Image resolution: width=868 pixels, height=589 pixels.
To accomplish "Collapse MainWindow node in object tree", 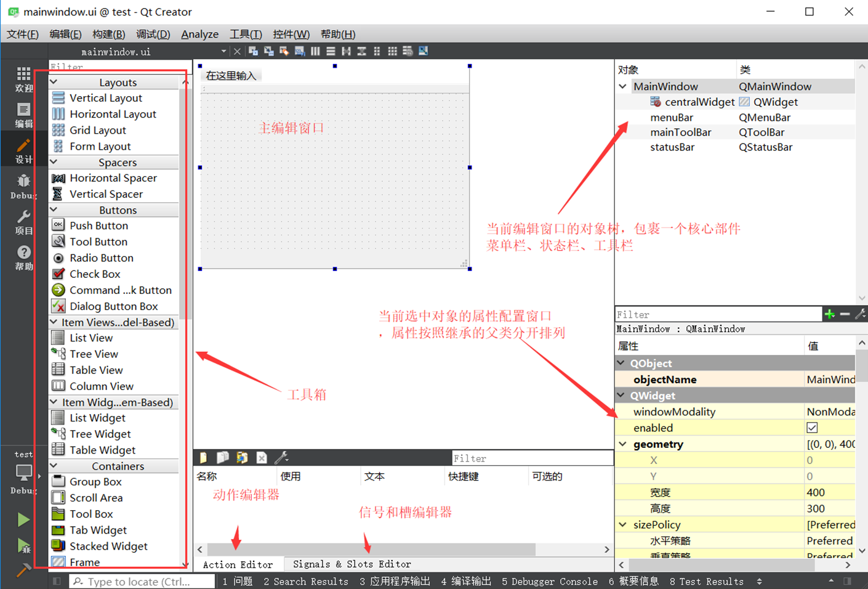I will (x=623, y=86).
